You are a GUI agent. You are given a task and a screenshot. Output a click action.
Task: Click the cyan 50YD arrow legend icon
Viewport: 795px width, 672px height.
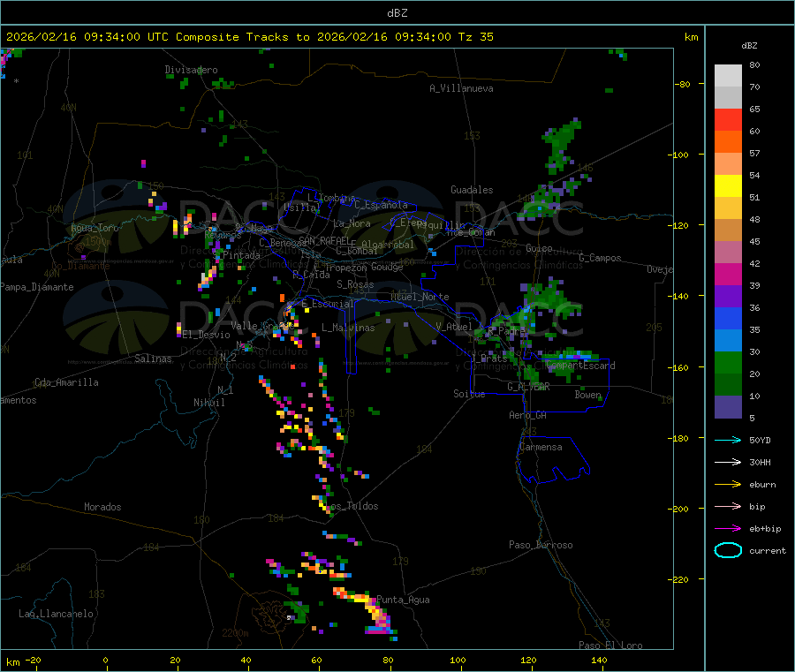(728, 440)
